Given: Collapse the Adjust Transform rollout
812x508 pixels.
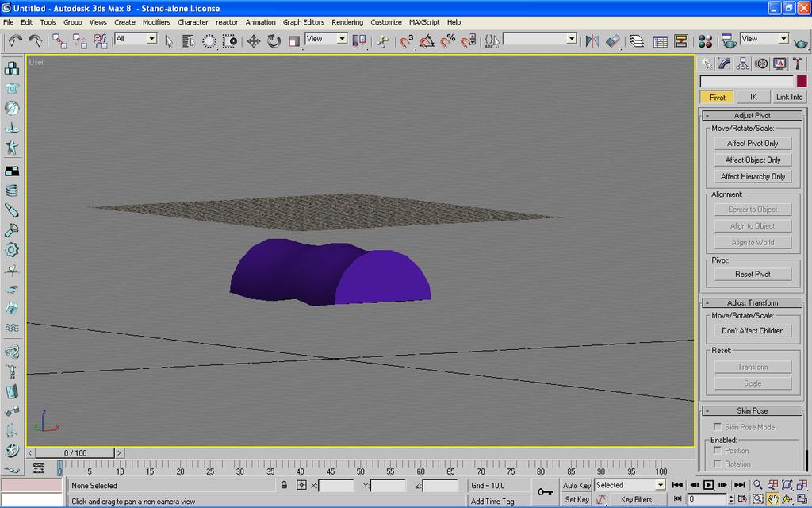Looking at the screenshot, I should pos(753,302).
